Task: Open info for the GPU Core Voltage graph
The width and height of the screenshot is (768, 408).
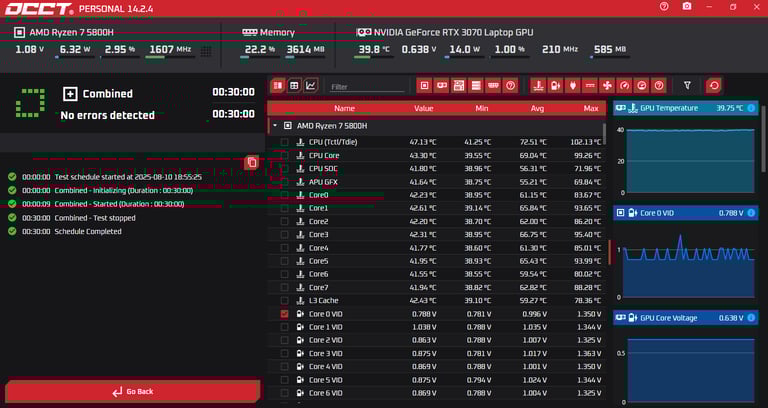Action: pos(751,318)
